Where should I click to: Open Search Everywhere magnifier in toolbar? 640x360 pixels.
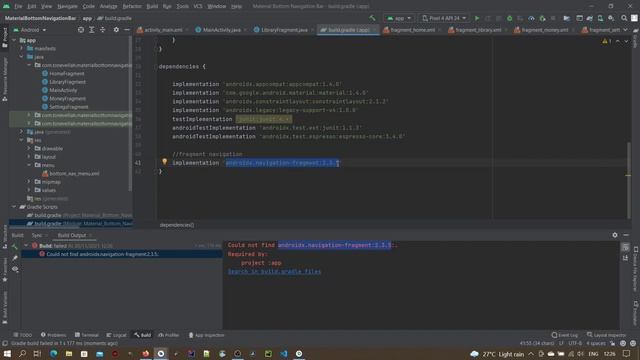point(624,18)
